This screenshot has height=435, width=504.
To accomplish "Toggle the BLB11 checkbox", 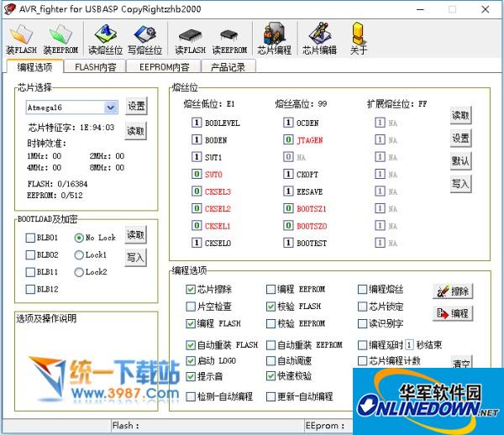I will pos(30,272).
